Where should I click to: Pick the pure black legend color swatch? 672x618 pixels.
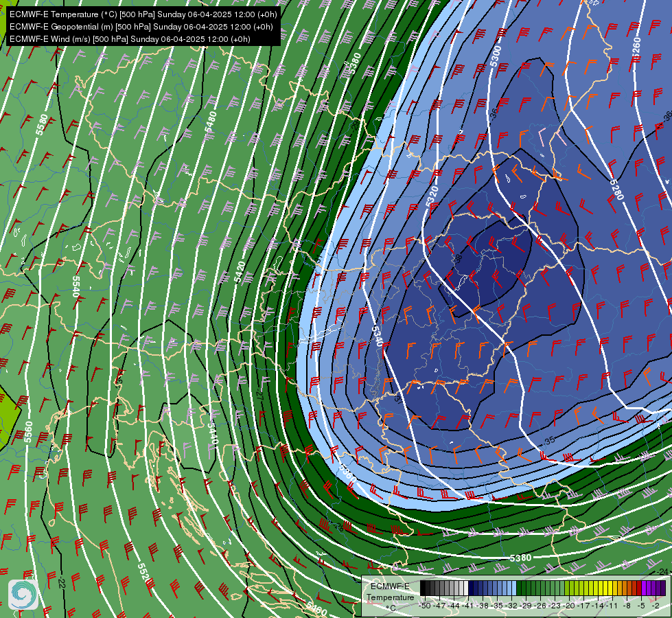click(x=423, y=588)
